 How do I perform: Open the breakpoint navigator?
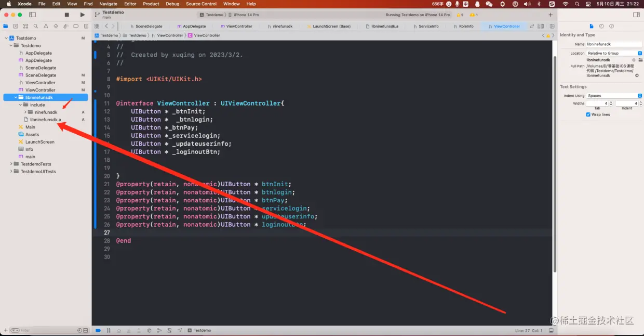[76, 26]
